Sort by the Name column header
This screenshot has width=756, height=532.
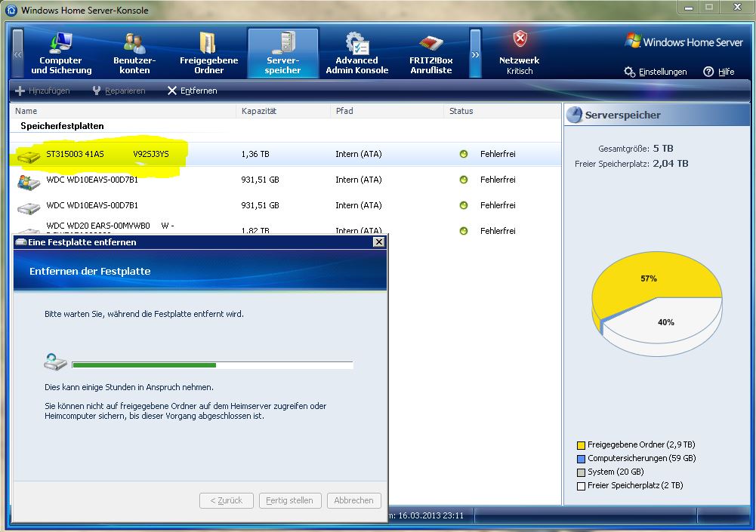pos(123,111)
